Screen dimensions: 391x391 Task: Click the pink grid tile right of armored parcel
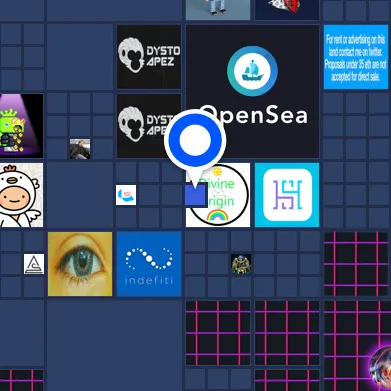[x=357, y=264]
